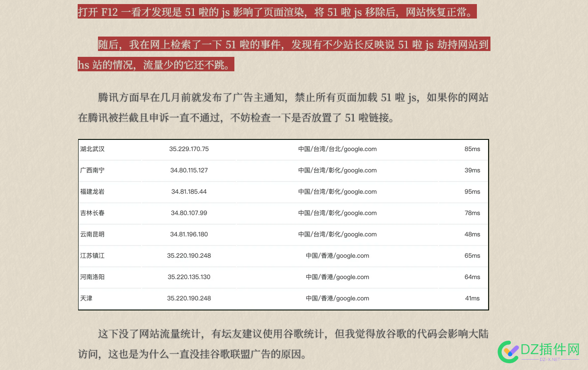Click paragraph line starting 腾讯方面早在几月前
Image resolution: width=588 pixels, height=370 pixels.
tap(293, 97)
